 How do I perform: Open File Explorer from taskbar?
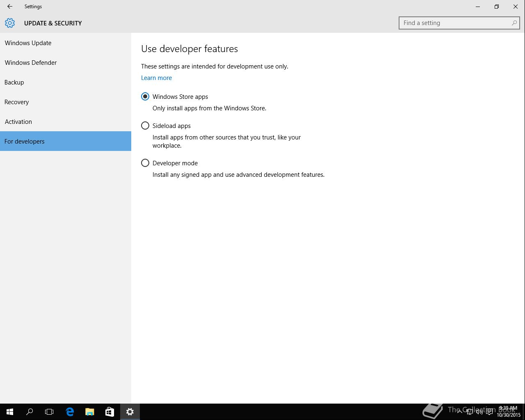[x=89, y=412]
